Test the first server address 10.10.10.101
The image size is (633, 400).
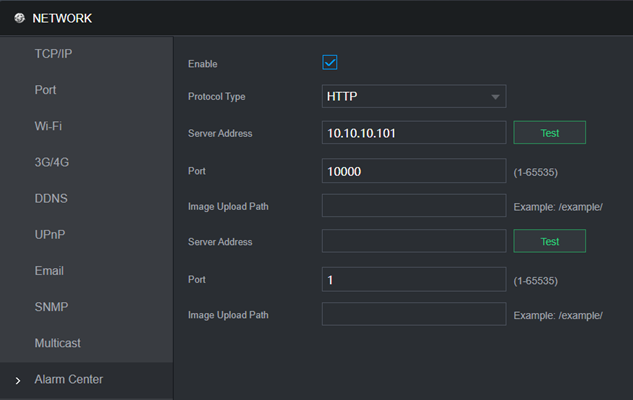tap(549, 132)
